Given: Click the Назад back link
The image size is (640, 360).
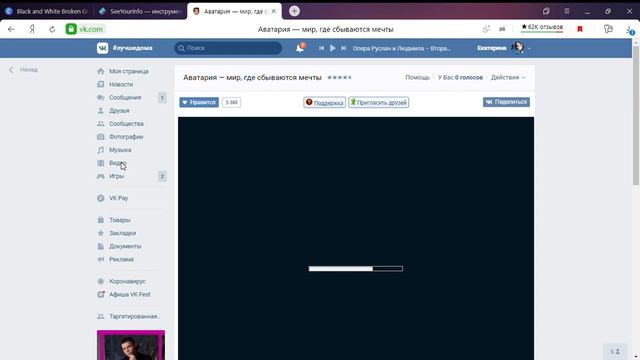Looking at the screenshot, I should click(24, 70).
